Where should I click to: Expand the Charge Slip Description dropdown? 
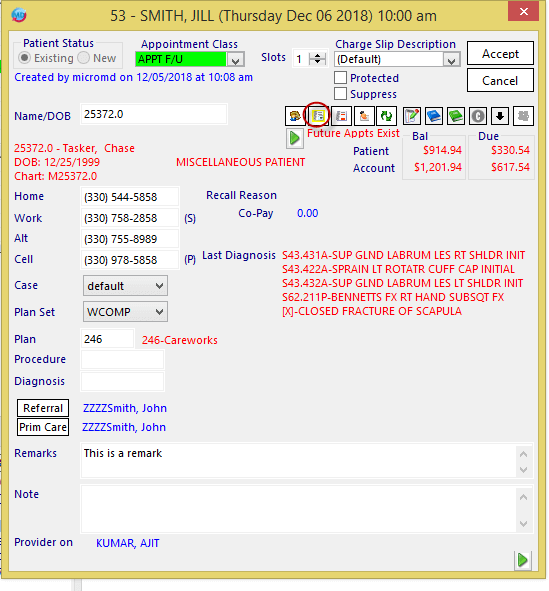click(451, 60)
